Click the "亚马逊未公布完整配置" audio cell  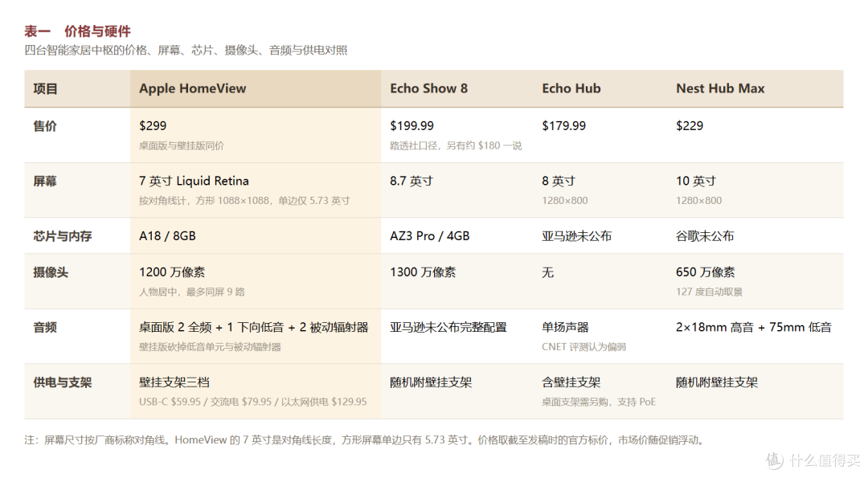click(448, 328)
